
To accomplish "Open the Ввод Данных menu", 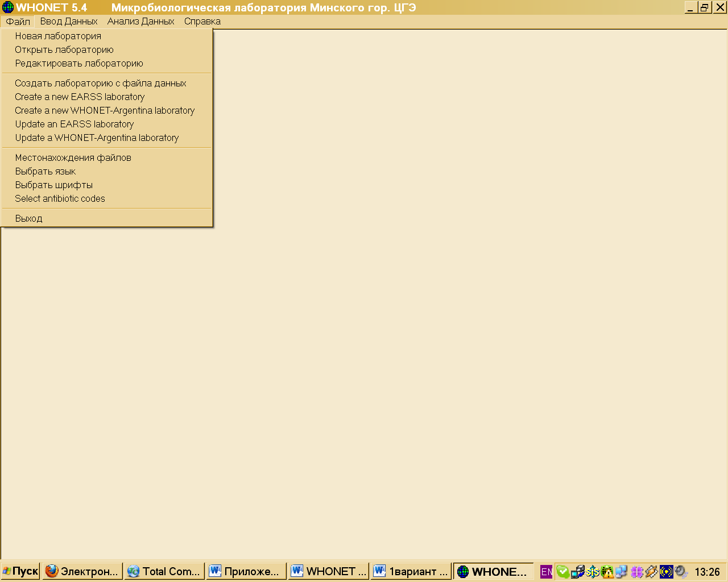I will click(69, 22).
